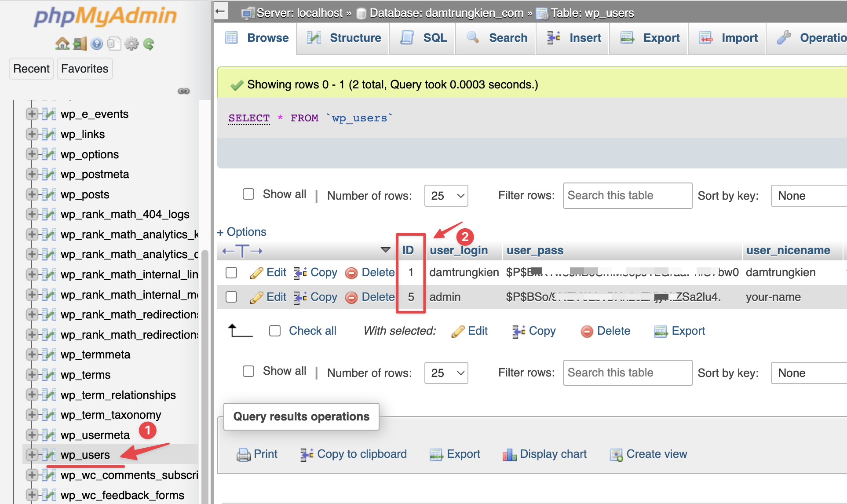Screen dimensions: 847x504
Task: Click the Display chart bar icon
Action: coord(509,454)
